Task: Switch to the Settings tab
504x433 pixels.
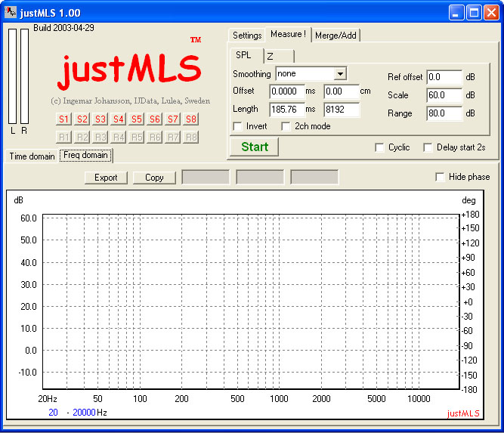Action: click(247, 36)
